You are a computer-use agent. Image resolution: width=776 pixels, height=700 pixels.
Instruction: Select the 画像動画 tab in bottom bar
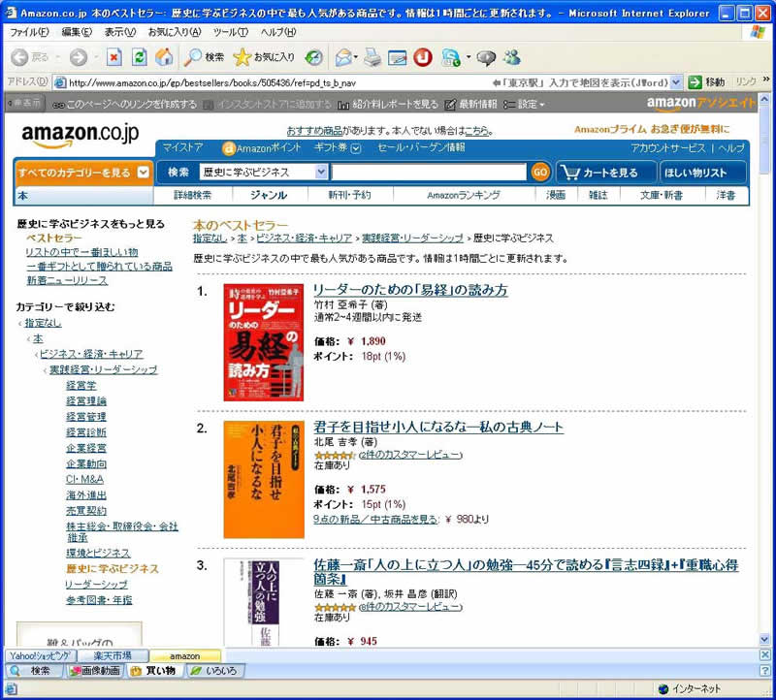94,671
